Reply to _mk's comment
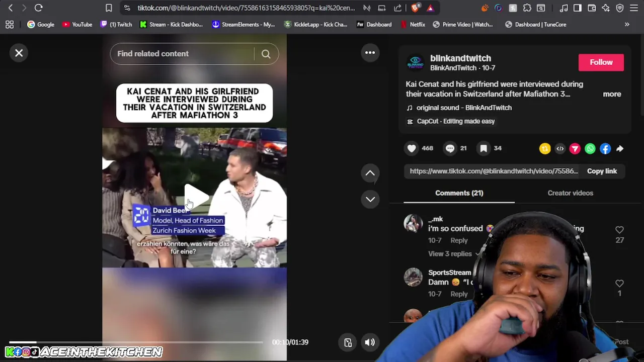 (459, 240)
